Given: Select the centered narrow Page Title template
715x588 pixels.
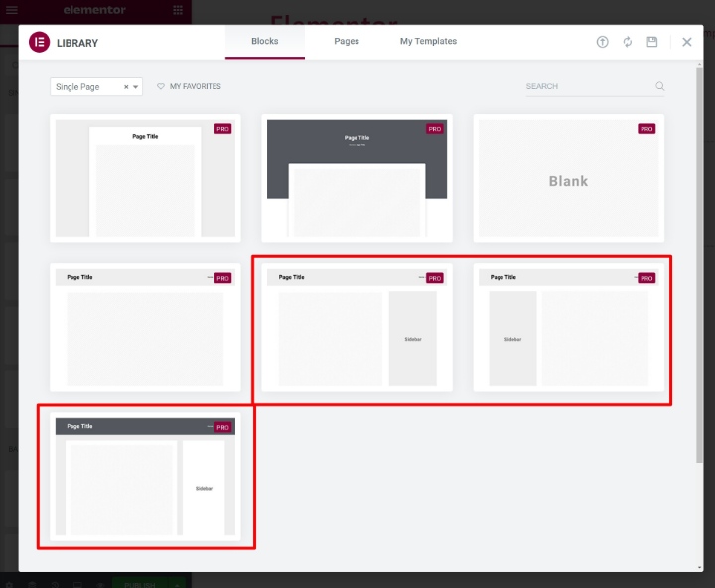Looking at the screenshot, I should click(145, 179).
